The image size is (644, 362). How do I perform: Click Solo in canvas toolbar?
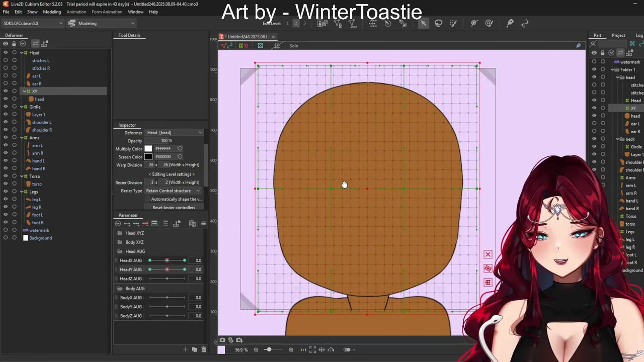point(294,46)
